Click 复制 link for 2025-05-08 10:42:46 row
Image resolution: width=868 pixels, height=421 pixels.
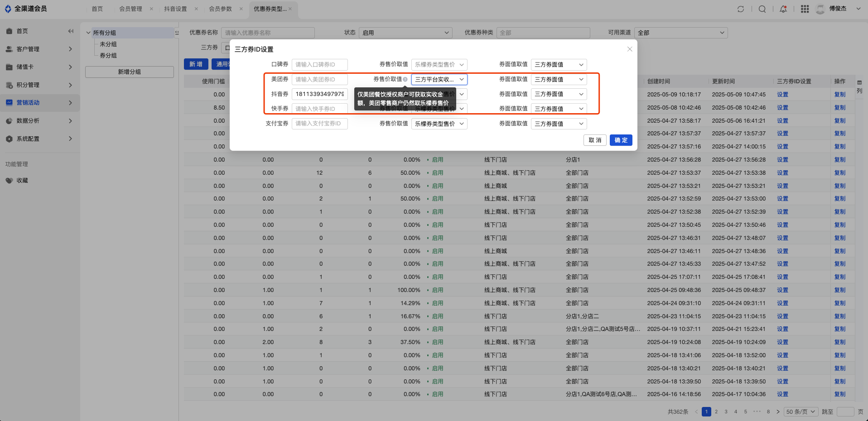(x=840, y=108)
